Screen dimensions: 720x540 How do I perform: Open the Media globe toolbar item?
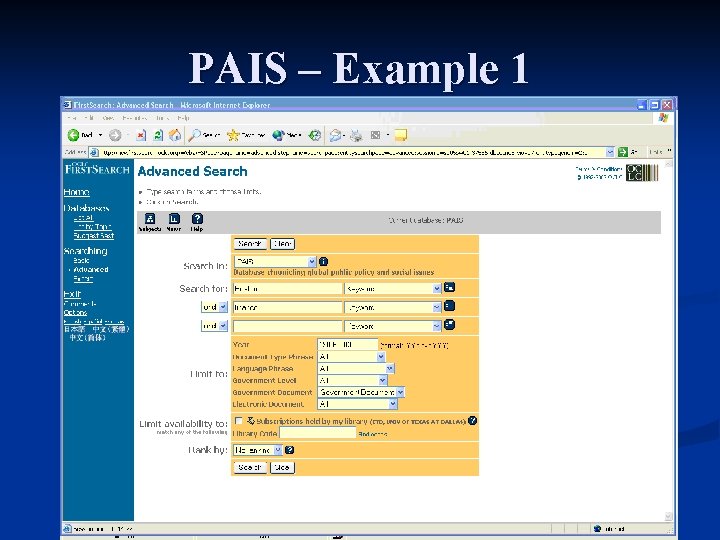tap(278, 135)
